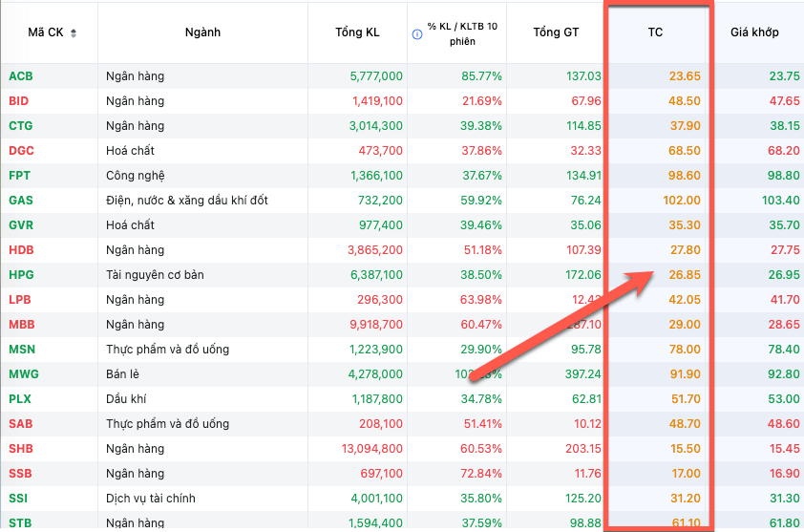Viewport: 804px width, 532px height.
Task: Click total value 397.24 for MWG
Action: 582,374
